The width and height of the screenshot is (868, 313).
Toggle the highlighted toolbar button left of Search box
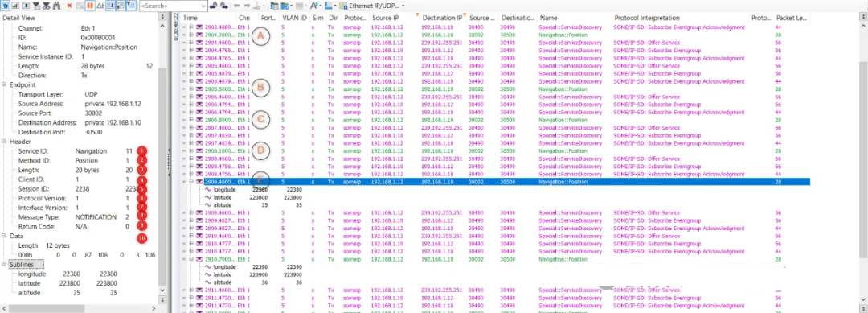coord(131,6)
